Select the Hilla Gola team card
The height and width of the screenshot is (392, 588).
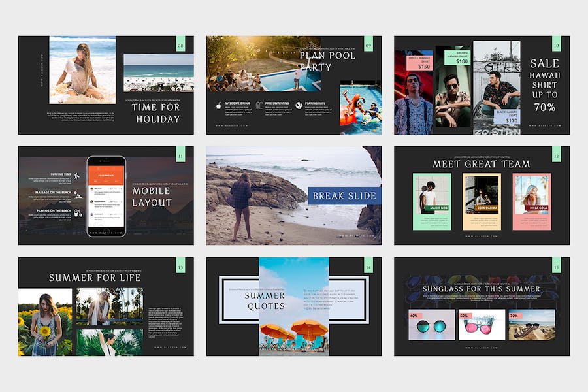532,202
